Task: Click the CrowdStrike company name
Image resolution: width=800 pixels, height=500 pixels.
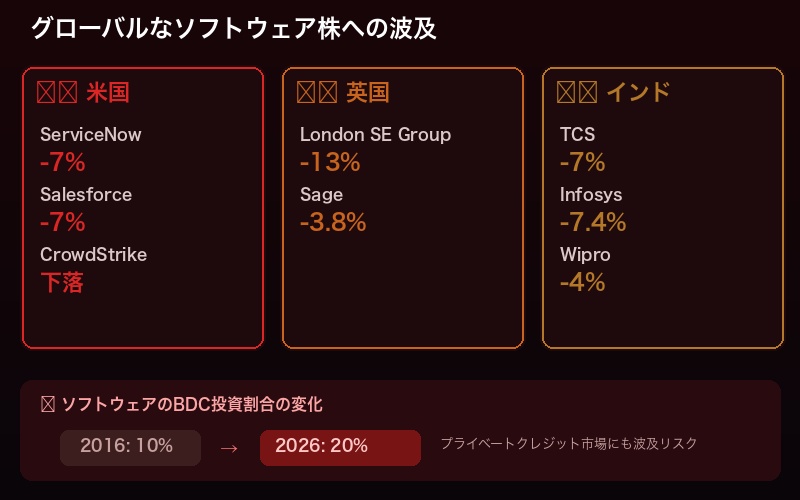Action: (93, 254)
